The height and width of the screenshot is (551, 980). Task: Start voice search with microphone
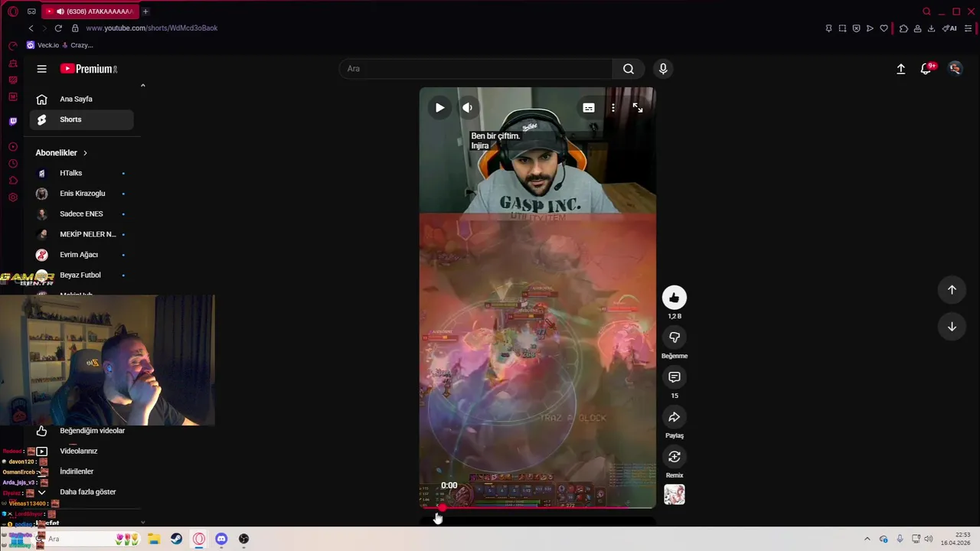(663, 69)
